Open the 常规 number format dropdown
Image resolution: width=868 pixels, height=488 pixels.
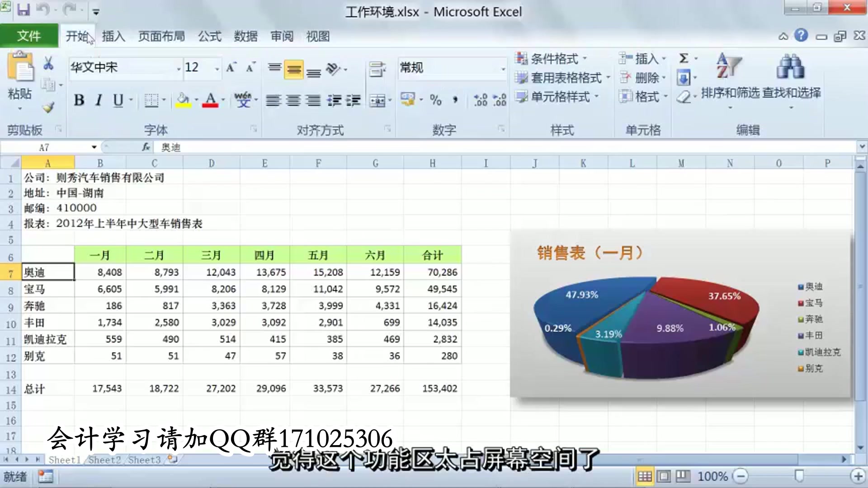(x=503, y=68)
